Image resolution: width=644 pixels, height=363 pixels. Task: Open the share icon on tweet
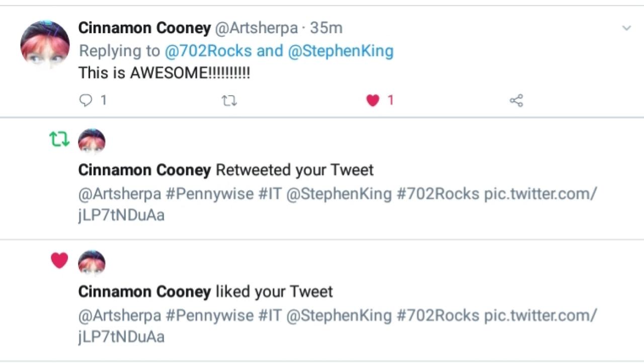(x=516, y=101)
